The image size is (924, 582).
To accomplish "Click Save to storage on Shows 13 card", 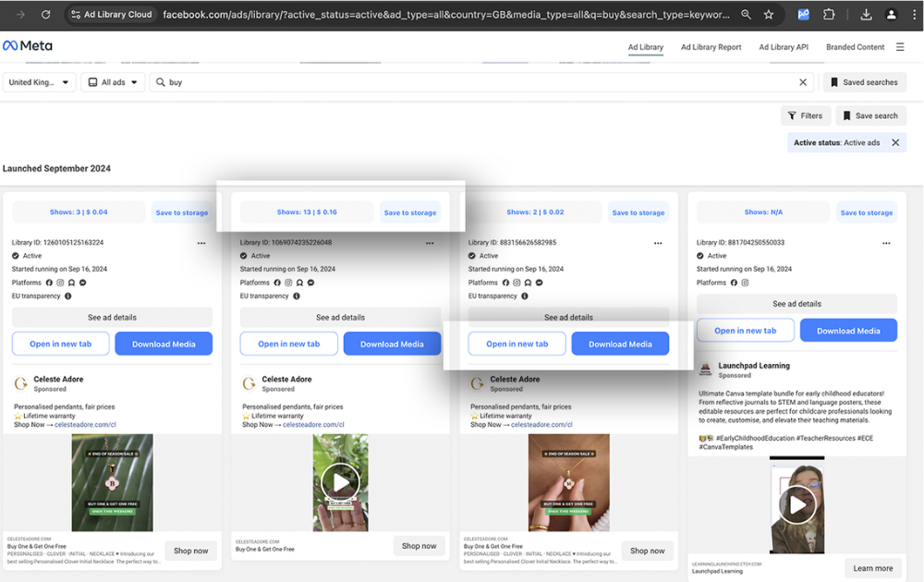I will pos(410,212).
